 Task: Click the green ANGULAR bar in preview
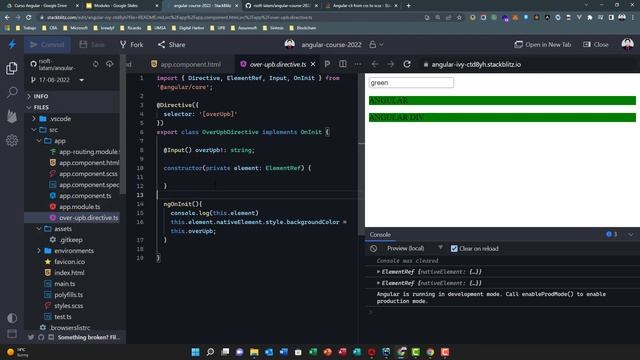click(502, 100)
